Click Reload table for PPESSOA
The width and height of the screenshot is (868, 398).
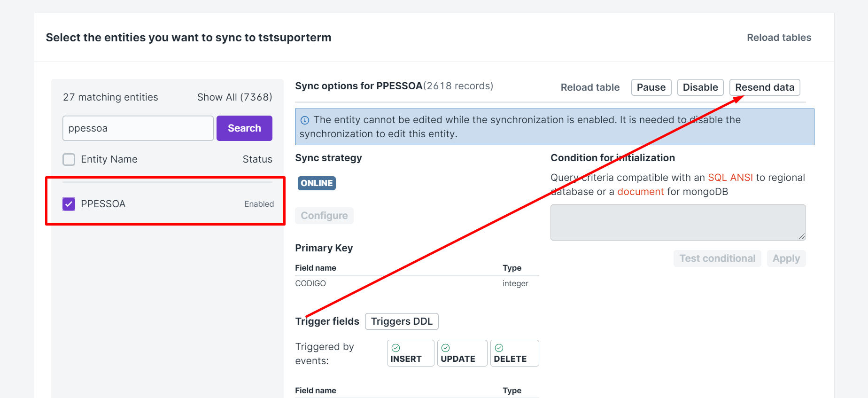[x=590, y=87]
